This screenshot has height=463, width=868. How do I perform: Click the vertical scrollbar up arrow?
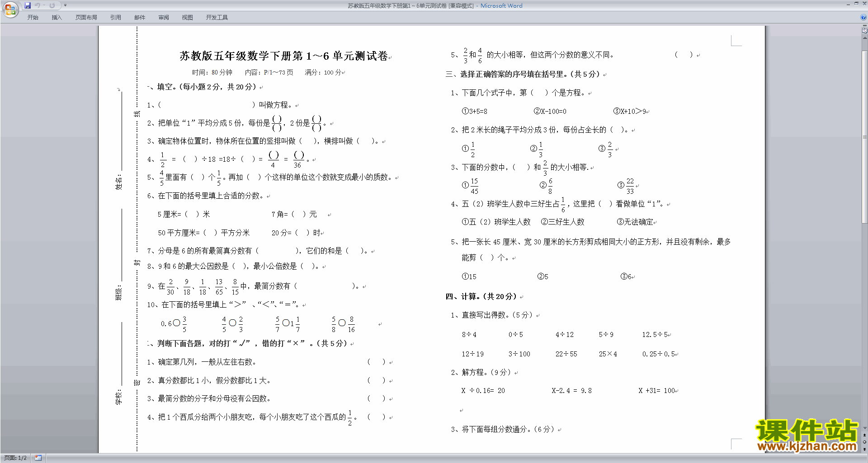coord(865,38)
